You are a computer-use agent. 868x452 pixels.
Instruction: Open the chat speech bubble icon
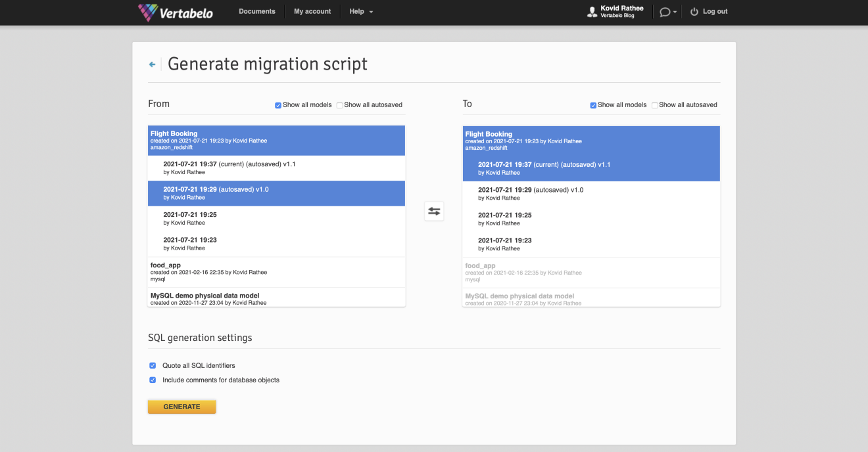click(x=665, y=12)
